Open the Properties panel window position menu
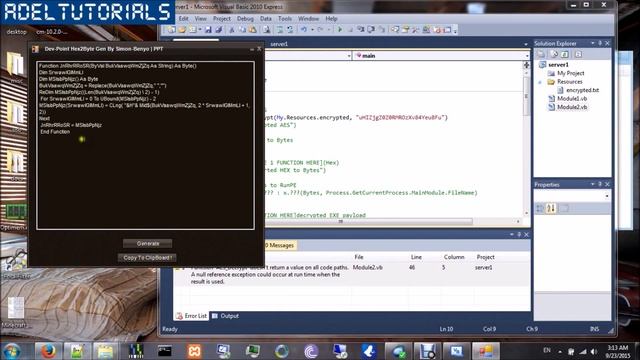640x360 pixels. pyautogui.click(x=592, y=184)
